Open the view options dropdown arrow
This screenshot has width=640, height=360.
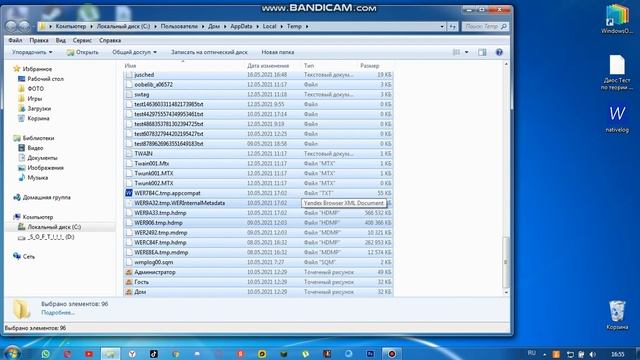(467, 52)
